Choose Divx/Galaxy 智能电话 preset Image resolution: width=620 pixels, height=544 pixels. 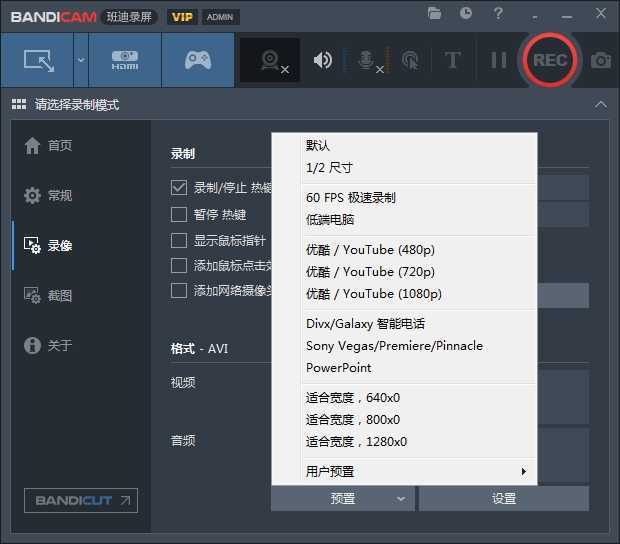point(404,324)
